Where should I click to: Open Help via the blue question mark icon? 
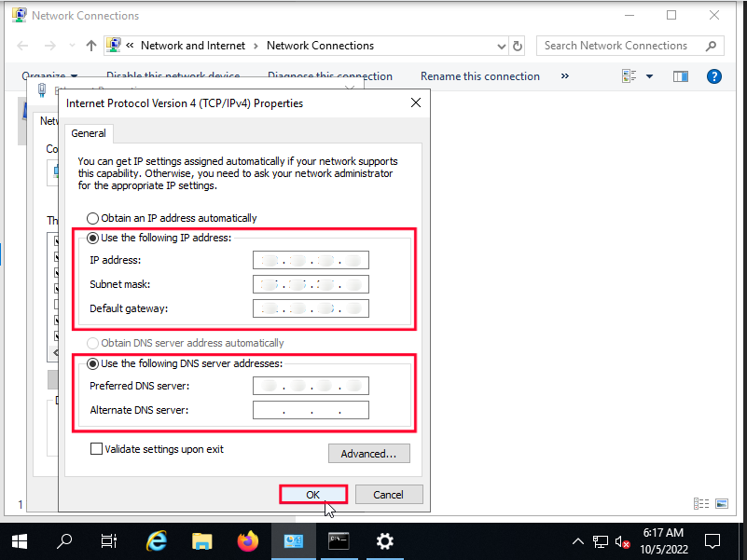pyautogui.click(x=714, y=75)
